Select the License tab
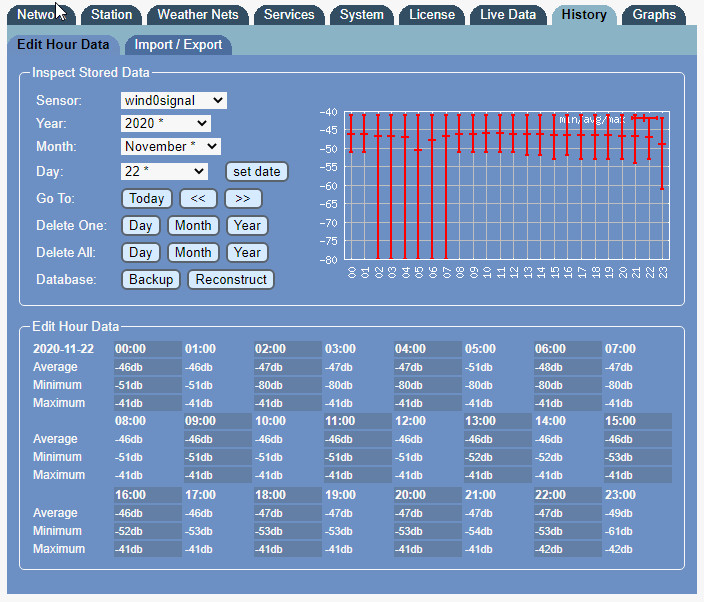 (432, 15)
